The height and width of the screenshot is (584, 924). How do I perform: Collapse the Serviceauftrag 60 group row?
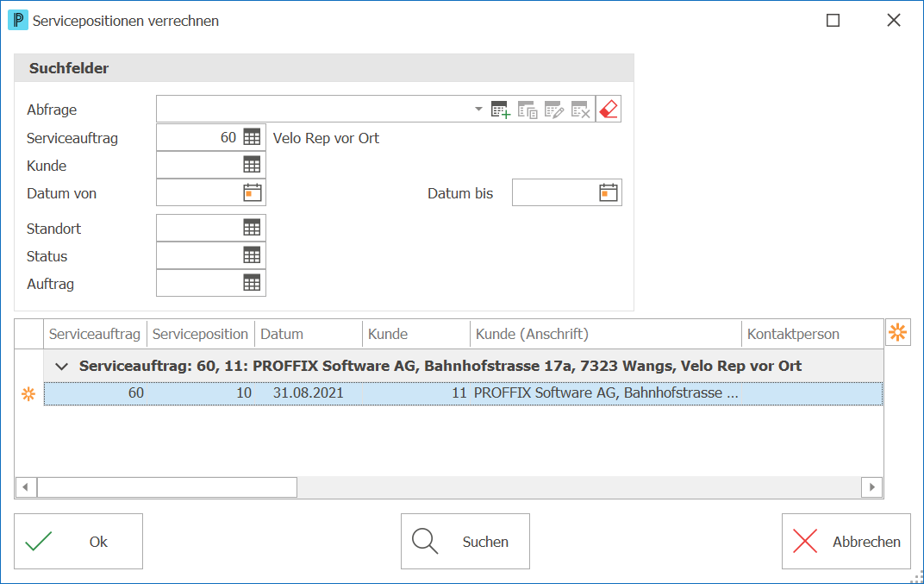click(x=61, y=367)
